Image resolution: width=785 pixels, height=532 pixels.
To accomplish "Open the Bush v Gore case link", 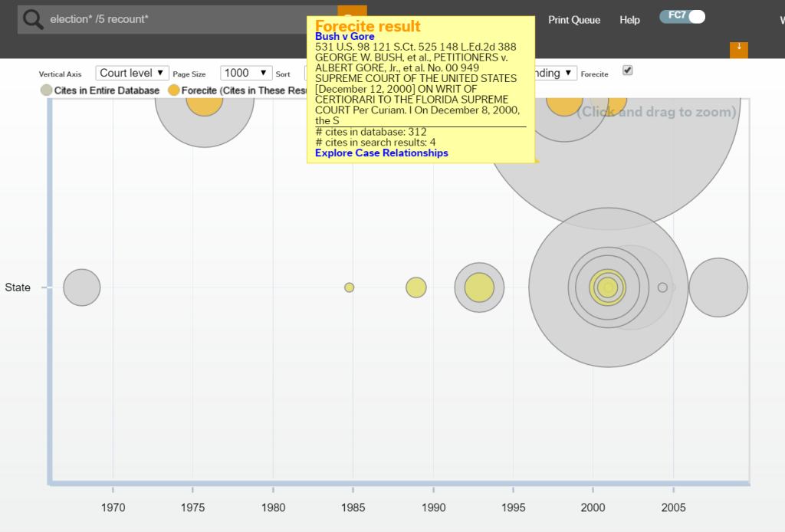I will [x=344, y=37].
